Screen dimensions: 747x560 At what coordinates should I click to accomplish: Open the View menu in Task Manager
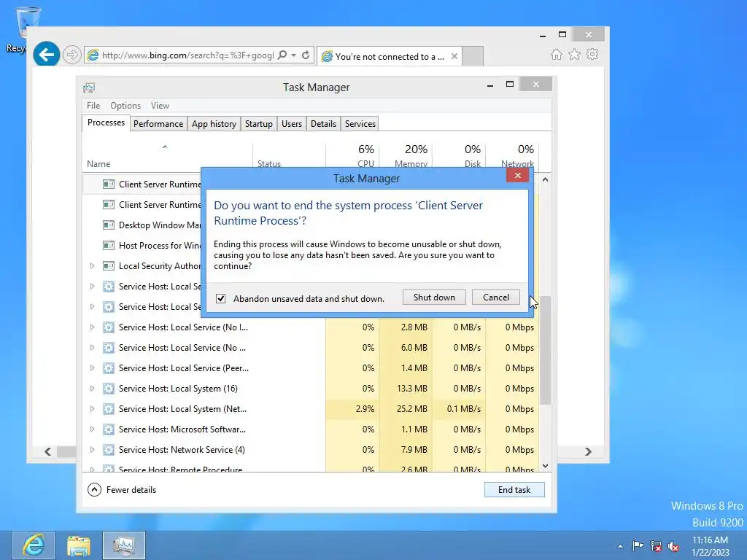click(x=160, y=106)
